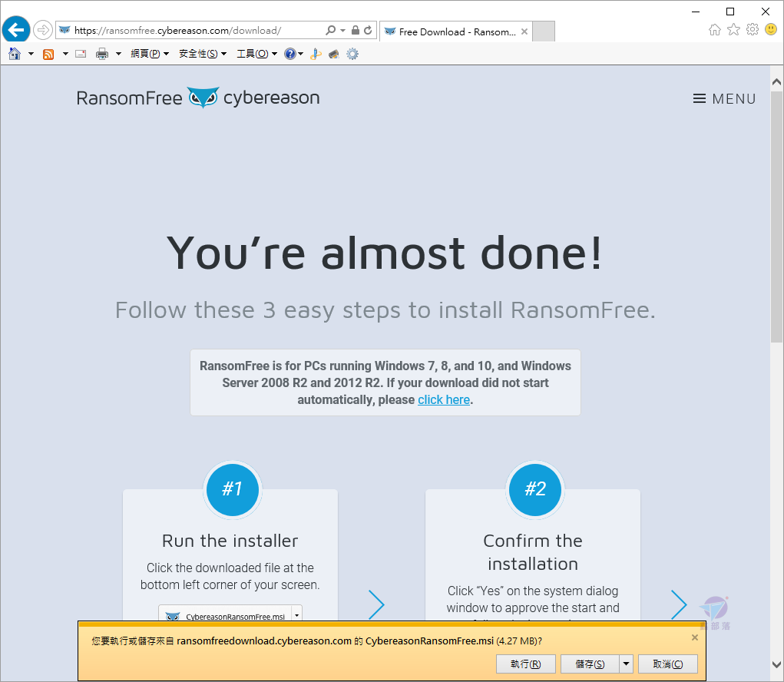
Task: Expand the Home button dropdown arrow
Action: [31, 54]
